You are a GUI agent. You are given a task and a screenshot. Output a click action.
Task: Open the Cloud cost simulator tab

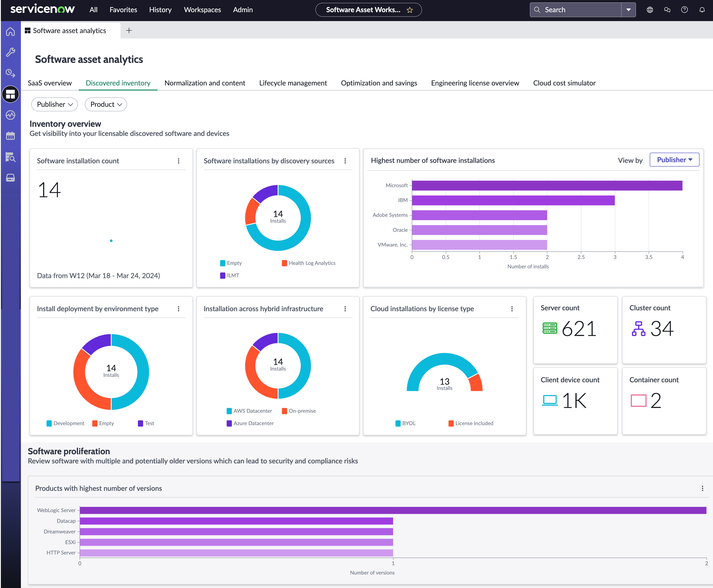click(x=564, y=83)
